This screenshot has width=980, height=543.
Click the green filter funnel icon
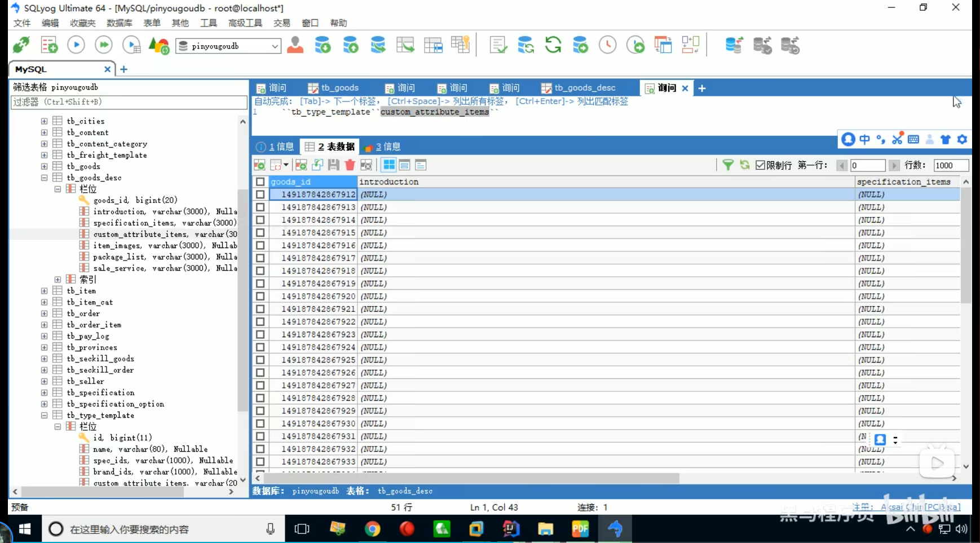[728, 165]
